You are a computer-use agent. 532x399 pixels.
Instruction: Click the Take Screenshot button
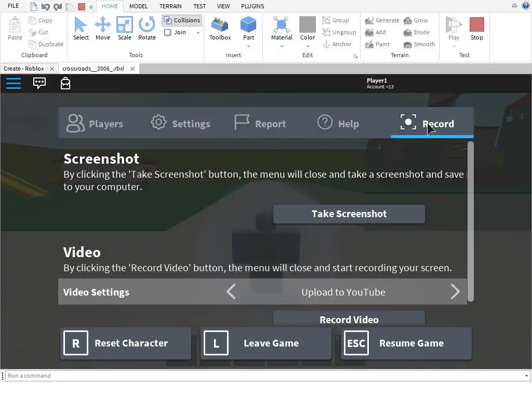(349, 214)
